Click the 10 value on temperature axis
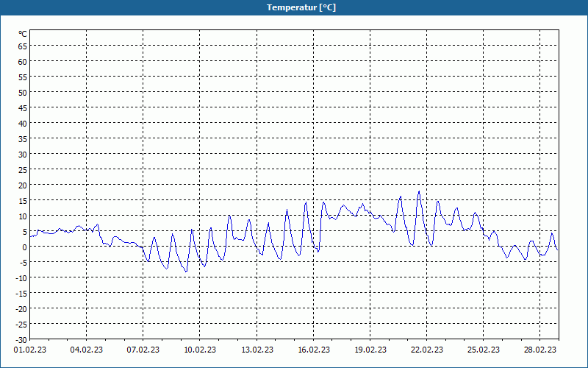The width and height of the screenshot is (588, 368). (x=23, y=216)
